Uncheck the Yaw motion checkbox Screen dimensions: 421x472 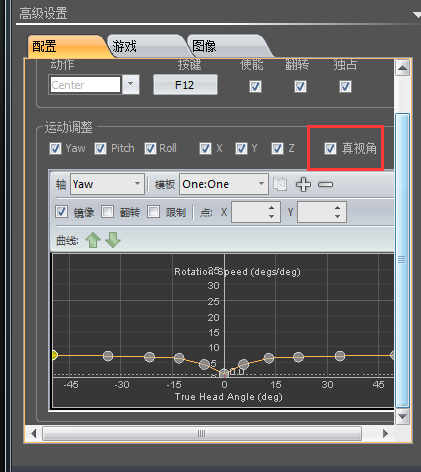tap(55, 148)
